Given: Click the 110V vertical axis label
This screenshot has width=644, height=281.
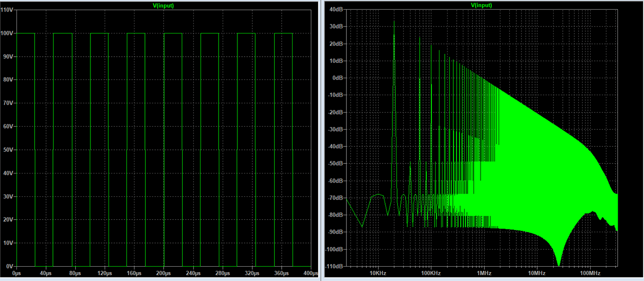Looking at the screenshot, I should click(7, 10).
